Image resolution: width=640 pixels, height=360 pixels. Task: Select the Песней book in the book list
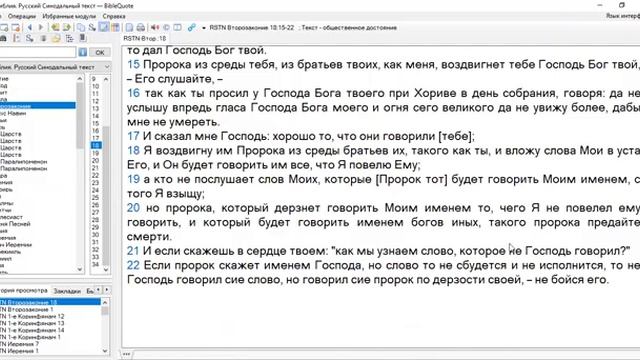[15, 224]
